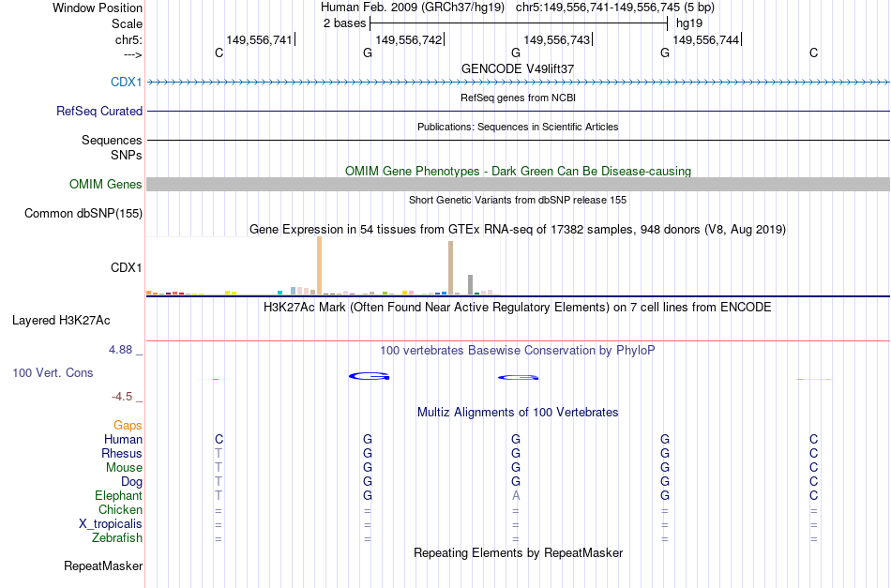Click Gene Expression in 54 tissues title
Image resolution: width=891 pixels, height=588 pixels.
(518, 230)
